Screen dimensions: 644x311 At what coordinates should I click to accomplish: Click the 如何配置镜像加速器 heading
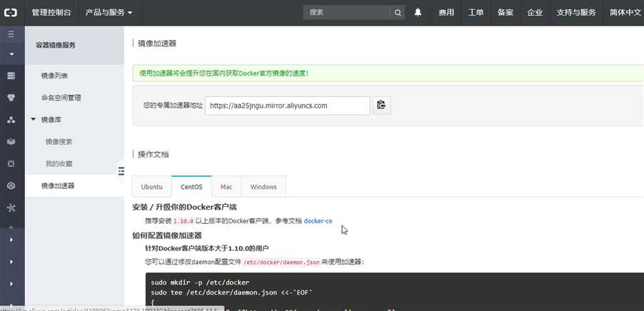[167, 235]
